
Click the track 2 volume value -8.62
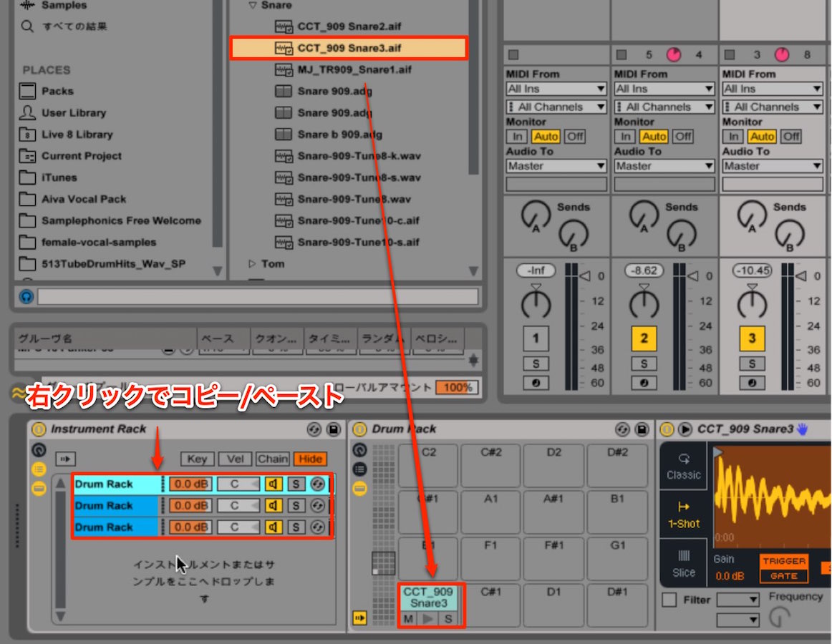(644, 270)
